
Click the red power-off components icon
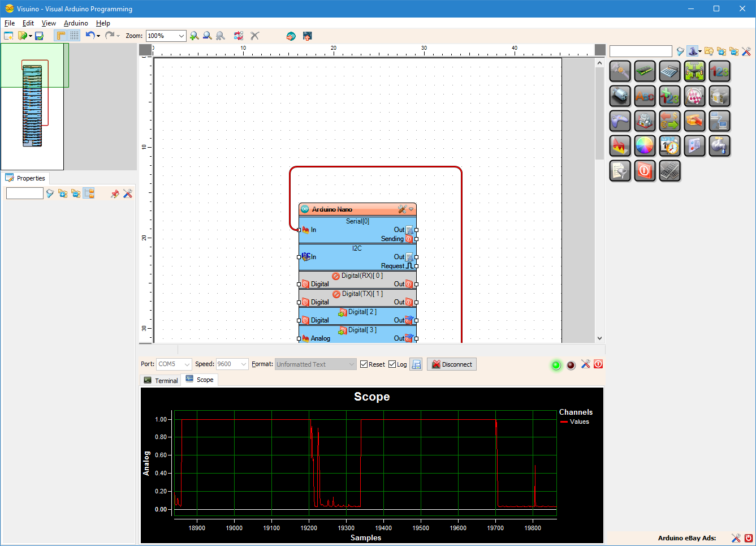coord(645,171)
